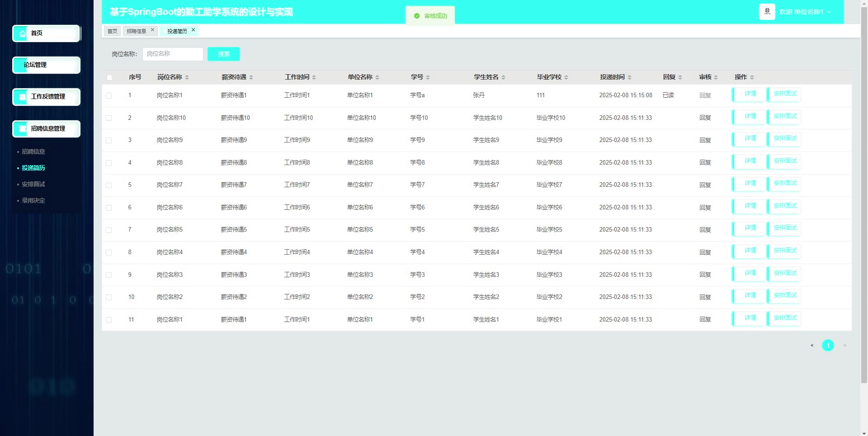The width and height of the screenshot is (868, 436).
Task: Click the 搜索 button
Action: [x=223, y=54]
